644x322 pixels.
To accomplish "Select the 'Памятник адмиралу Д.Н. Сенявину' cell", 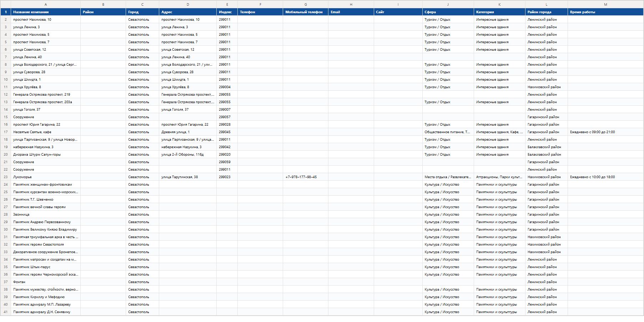I will click(x=46, y=312).
